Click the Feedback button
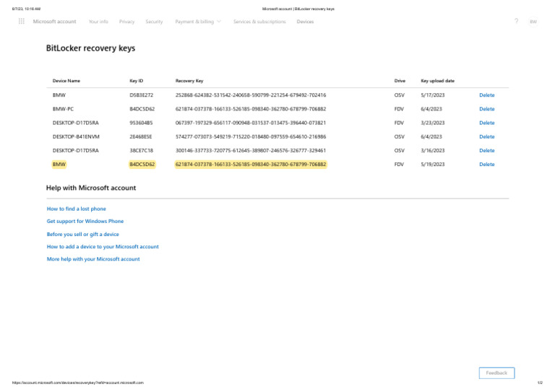 coord(496,373)
